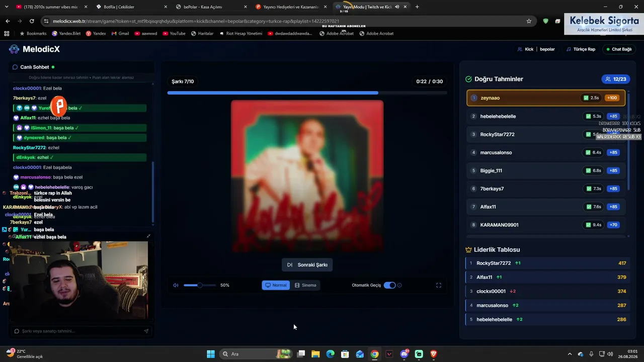Open Task View in the taskbar
Viewport: 644px width, 362px height.
pos(301,354)
